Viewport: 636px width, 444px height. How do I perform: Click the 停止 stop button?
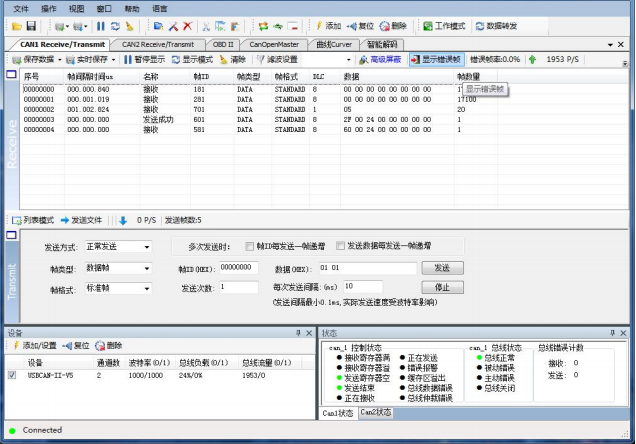point(442,287)
